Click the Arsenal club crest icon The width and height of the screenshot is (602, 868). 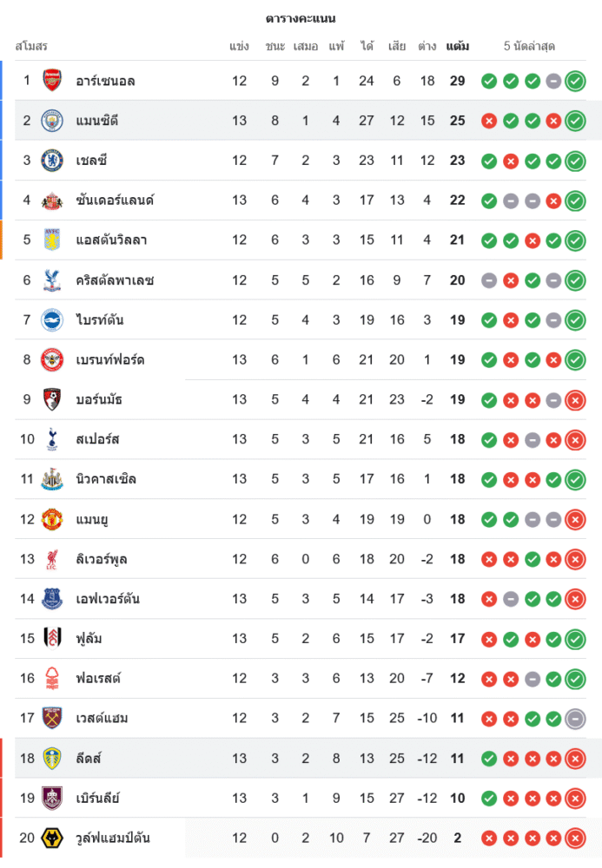(x=53, y=81)
